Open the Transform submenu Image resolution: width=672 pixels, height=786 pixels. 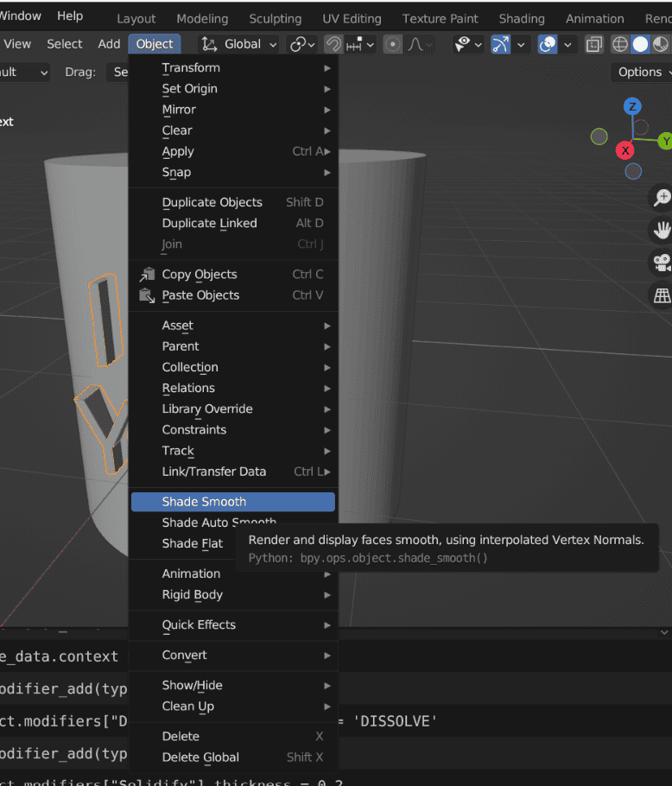tap(233, 67)
